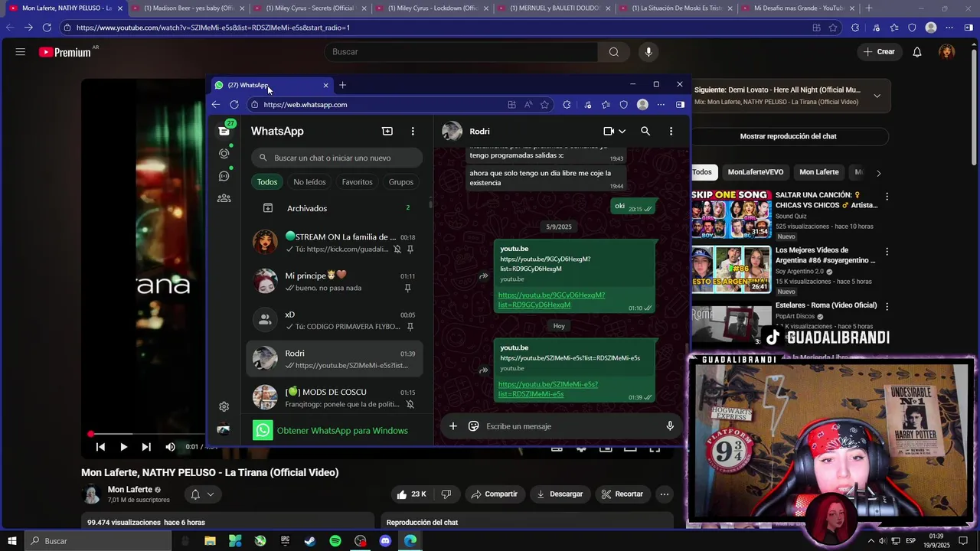Mute the YouTube video player volume
The width and height of the screenshot is (980, 551).
tap(170, 447)
